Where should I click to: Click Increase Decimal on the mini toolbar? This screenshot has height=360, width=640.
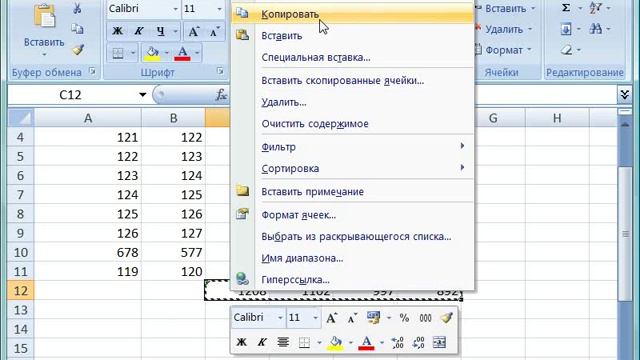coord(397,342)
